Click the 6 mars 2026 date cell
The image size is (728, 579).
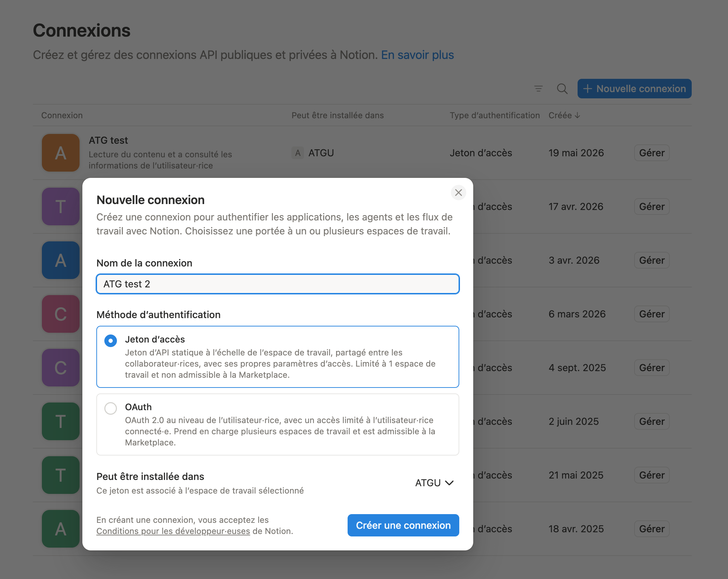pyautogui.click(x=577, y=314)
